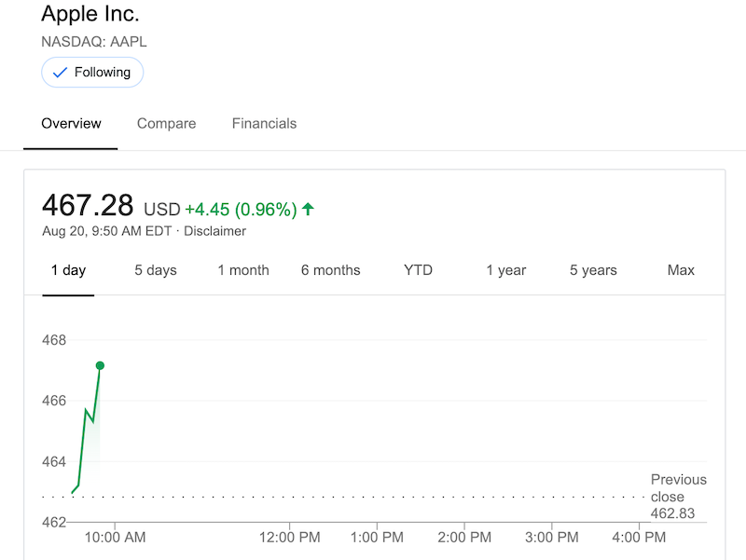Select the YTD chart range
The height and width of the screenshot is (560, 746).
[418, 270]
